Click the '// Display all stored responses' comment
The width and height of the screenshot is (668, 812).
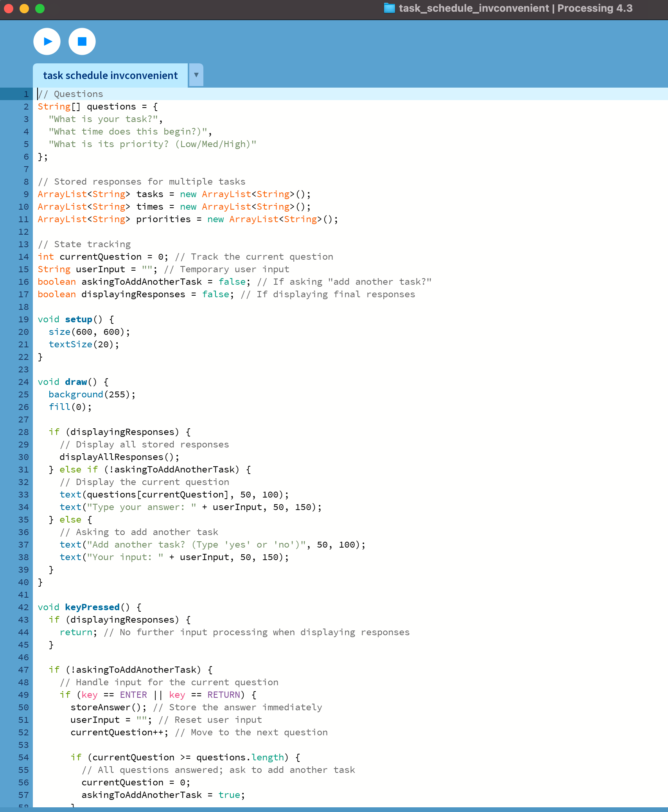144,444
